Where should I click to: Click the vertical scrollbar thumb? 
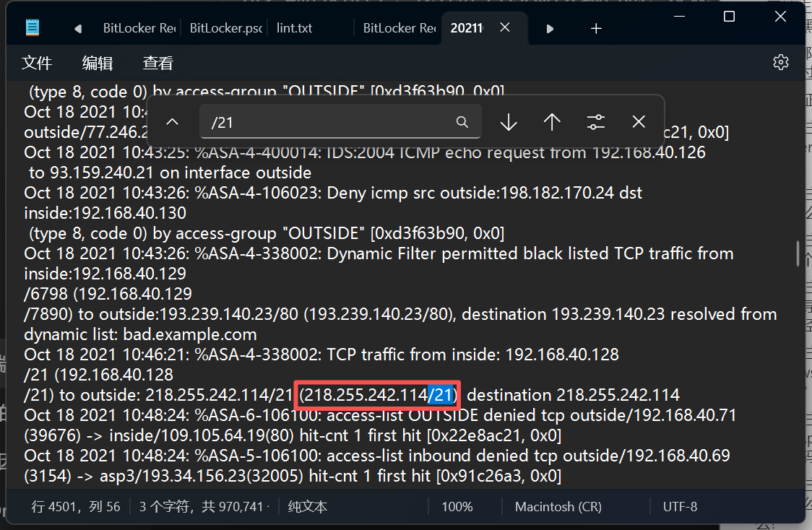[x=798, y=253]
